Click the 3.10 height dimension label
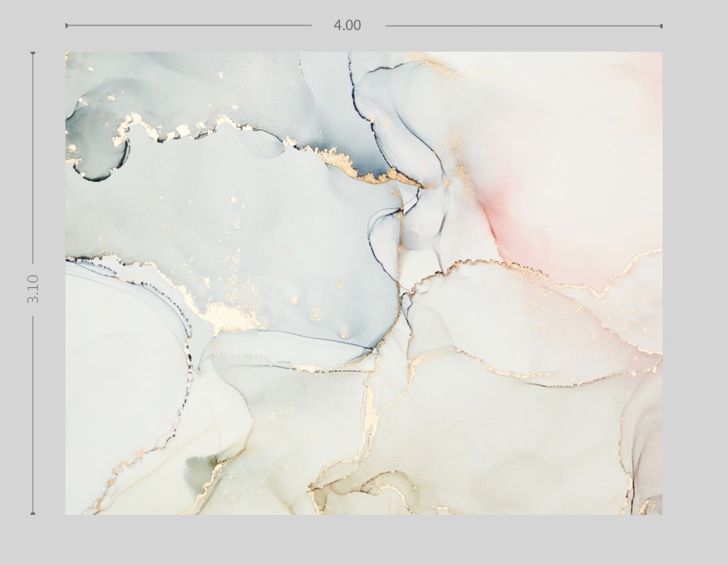 coord(33,289)
